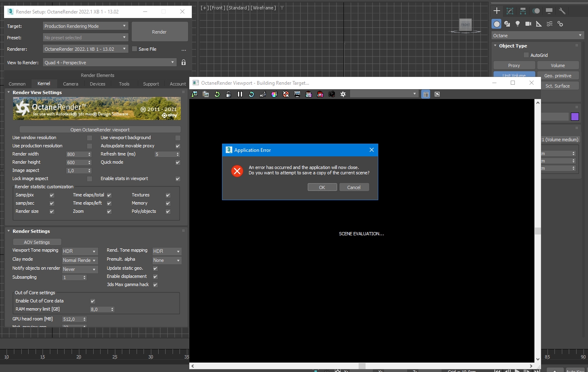Viewport: 588px width, 372px height.
Task: Open the Renderer dropdown
Action: coord(85,49)
